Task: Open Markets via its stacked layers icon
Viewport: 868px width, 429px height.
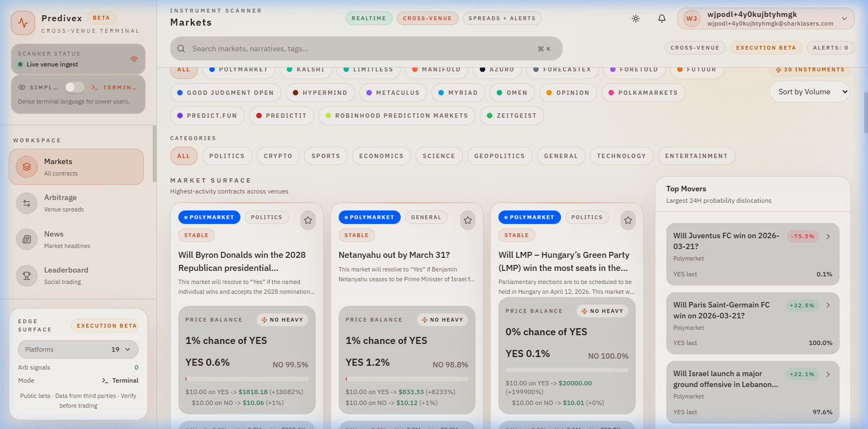Action: 27,167
